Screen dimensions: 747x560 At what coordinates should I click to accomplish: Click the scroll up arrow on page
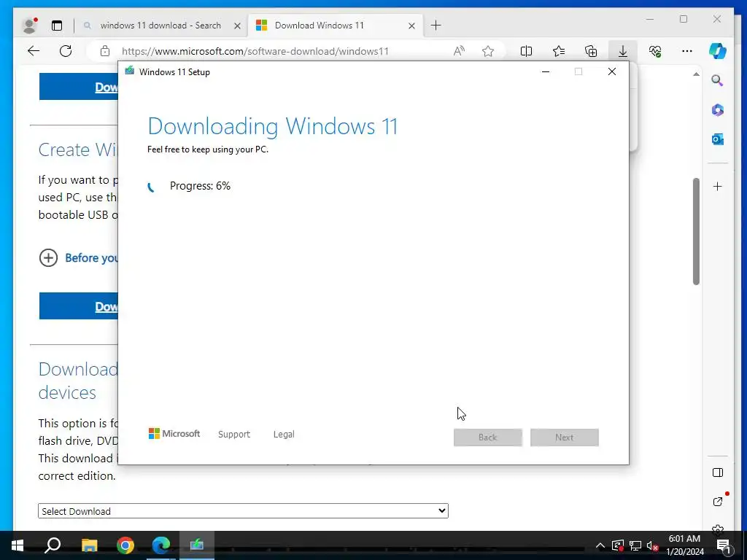tap(696, 74)
